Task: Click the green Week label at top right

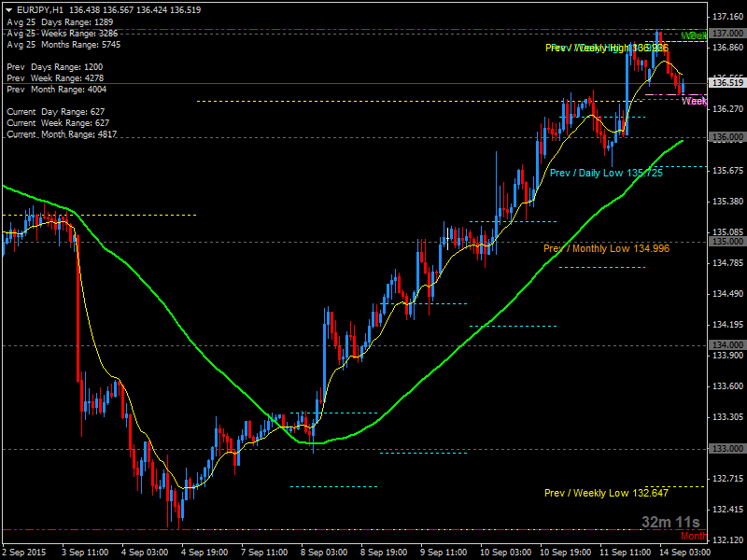Action: coord(694,35)
